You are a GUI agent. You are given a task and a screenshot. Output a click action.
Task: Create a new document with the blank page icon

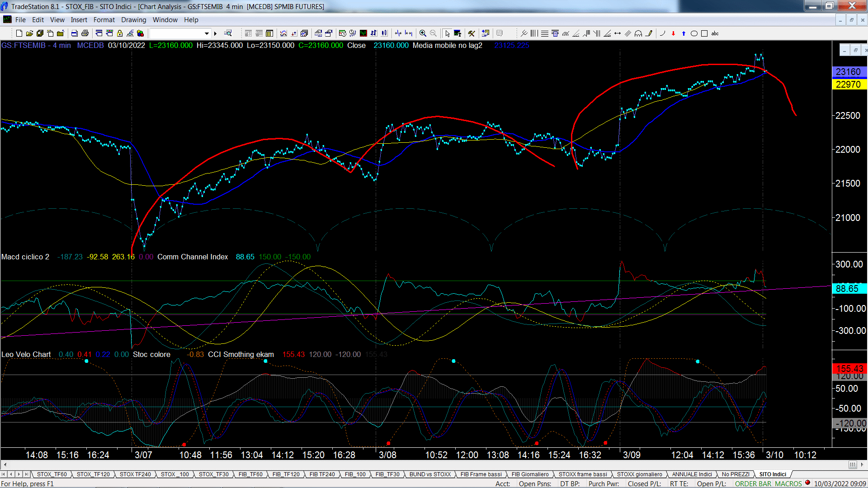pos(19,33)
